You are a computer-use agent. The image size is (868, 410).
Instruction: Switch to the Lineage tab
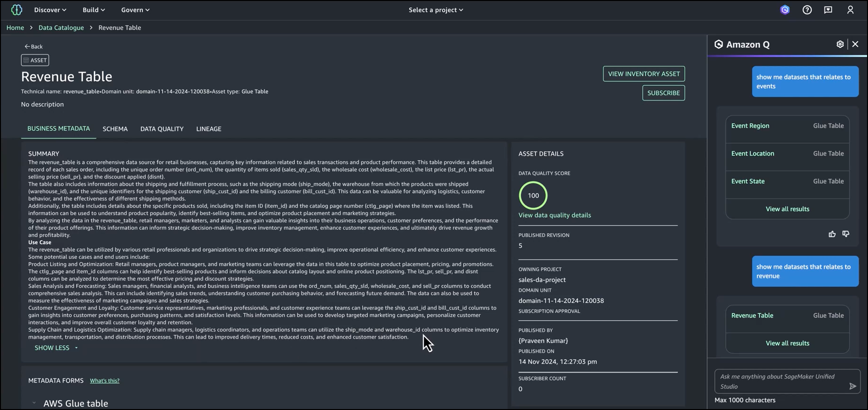coord(209,129)
